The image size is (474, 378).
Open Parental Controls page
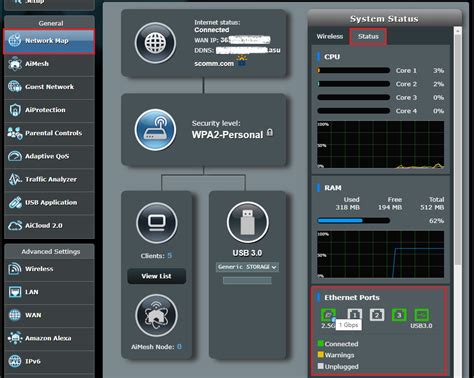coord(49,133)
